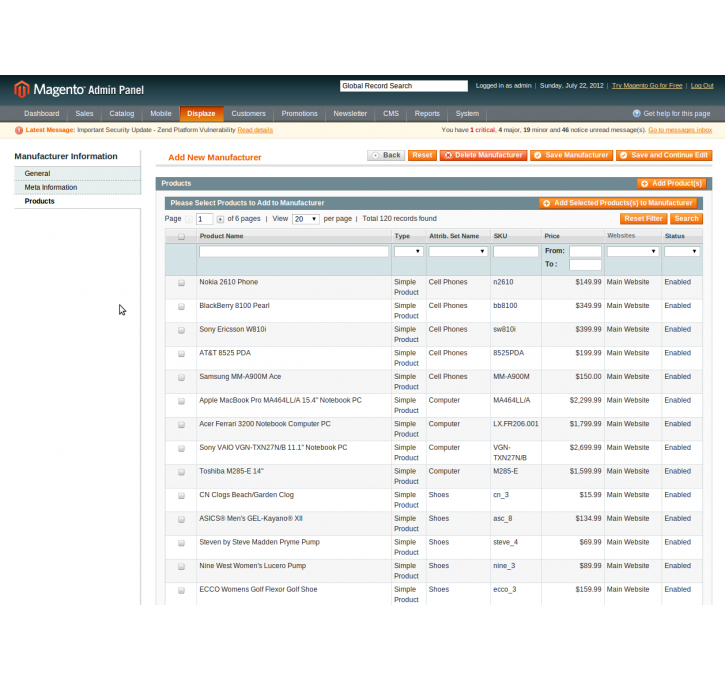Go to next page arrow icon
Image resolution: width=725 pixels, height=680 pixels.
point(220,219)
